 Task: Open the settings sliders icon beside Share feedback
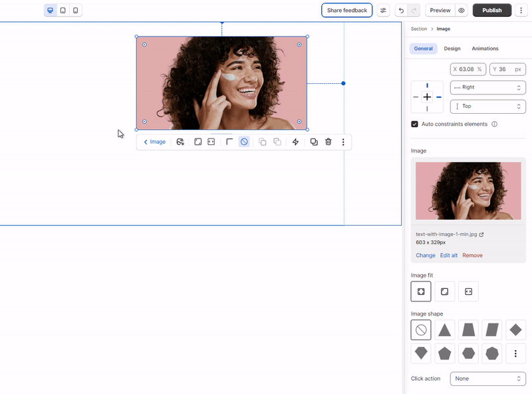coord(383,11)
